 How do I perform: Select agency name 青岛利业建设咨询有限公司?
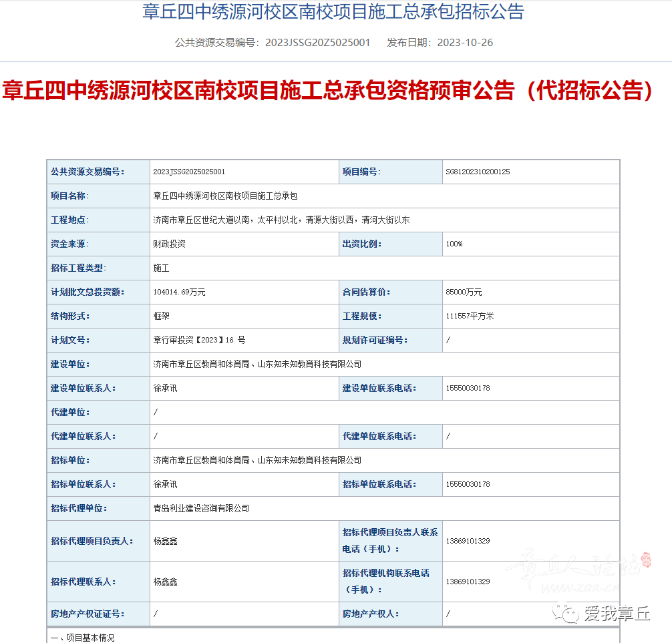coord(201,508)
